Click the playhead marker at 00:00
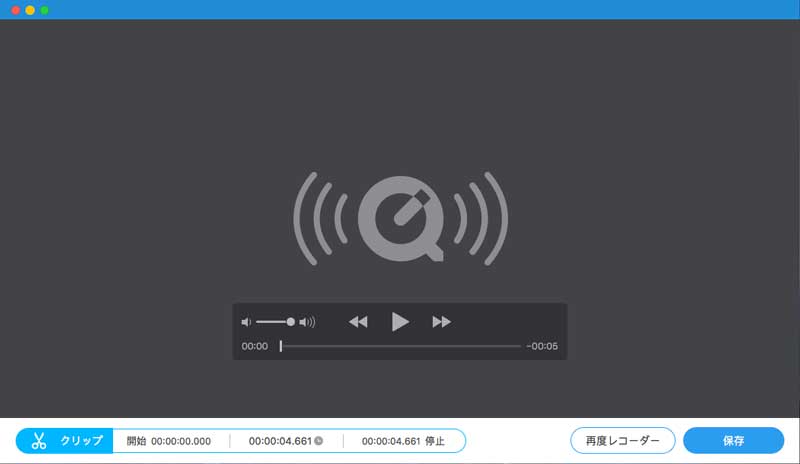 [281, 346]
